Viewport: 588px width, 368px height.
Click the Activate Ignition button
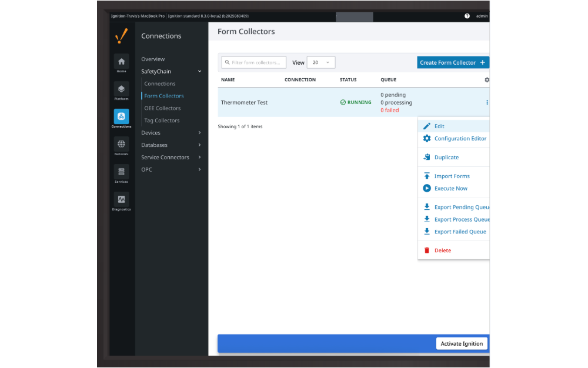coord(462,344)
